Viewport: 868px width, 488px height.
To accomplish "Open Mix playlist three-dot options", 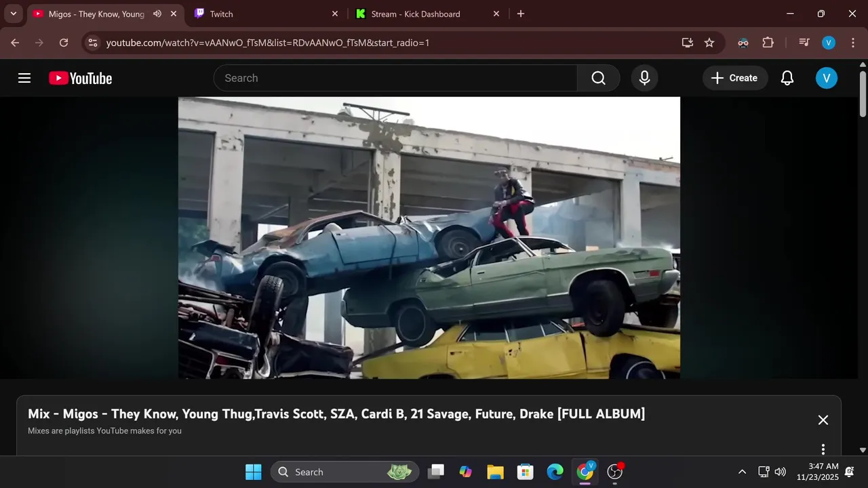I will [823, 449].
